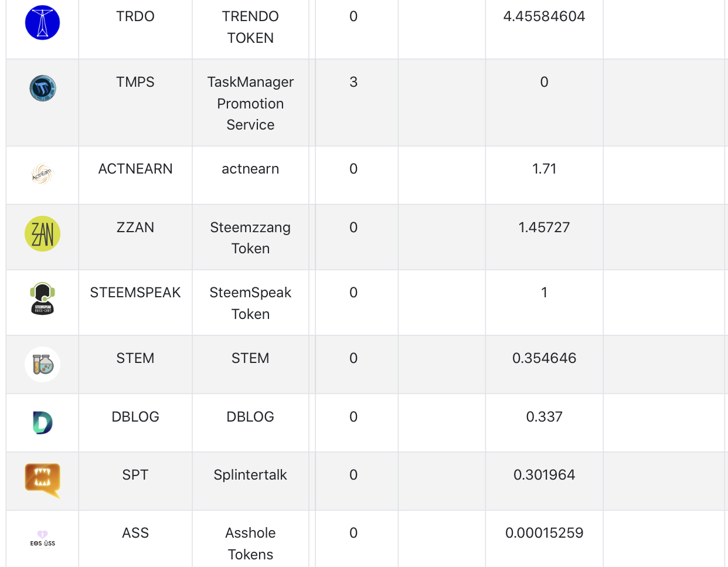Click the Splintertalk token name
This screenshot has width=728, height=567.
(x=250, y=475)
